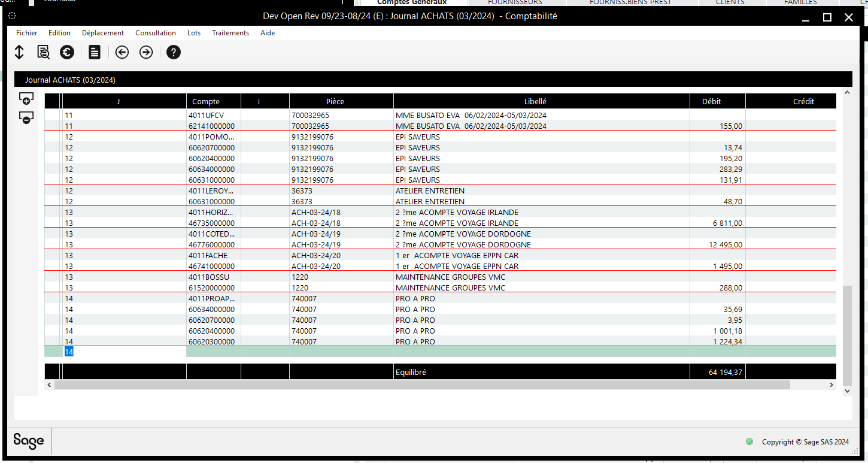
Task: Open the Fichier menu
Action: (27, 33)
